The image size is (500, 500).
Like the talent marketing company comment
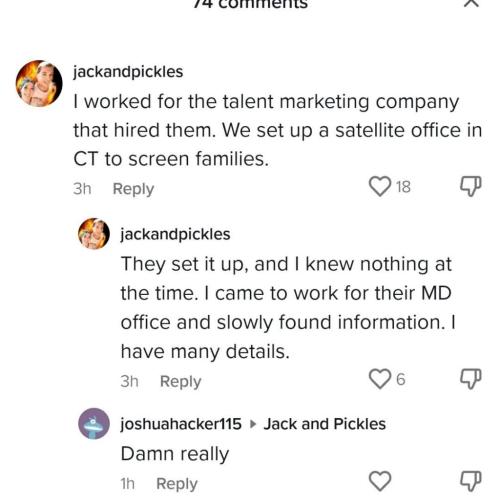(x=380, y=186)
